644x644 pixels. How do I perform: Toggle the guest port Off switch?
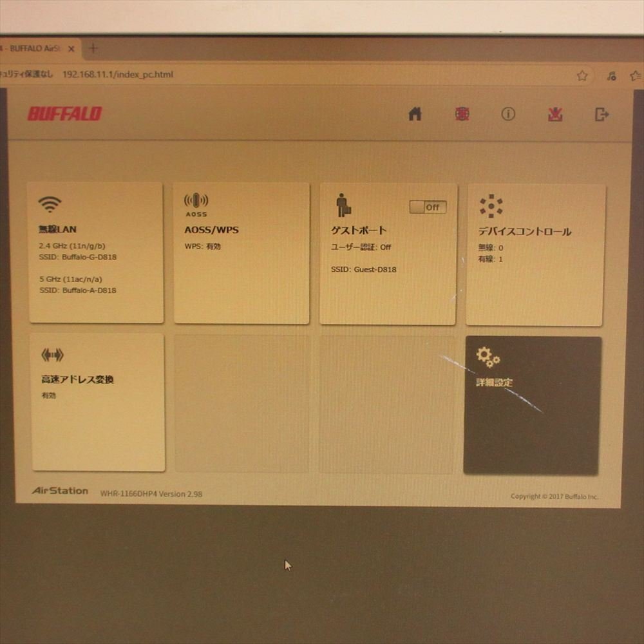[428, 207]
